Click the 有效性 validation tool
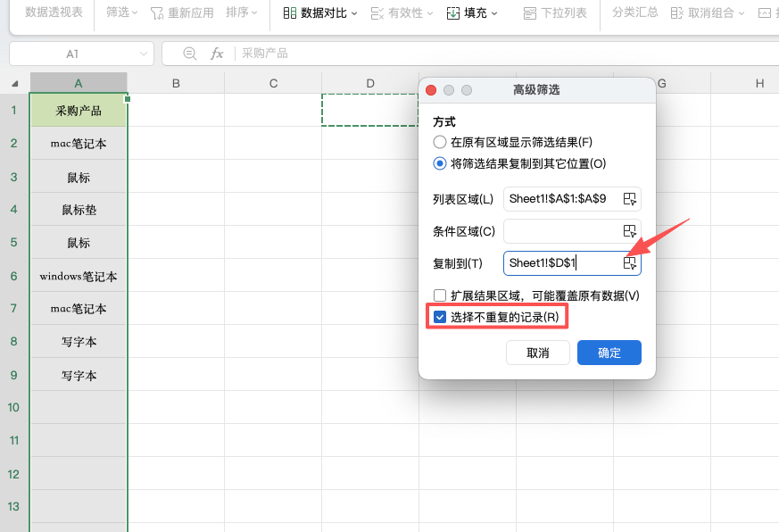Viewport: 779px width, 532px height. [402, 12]
